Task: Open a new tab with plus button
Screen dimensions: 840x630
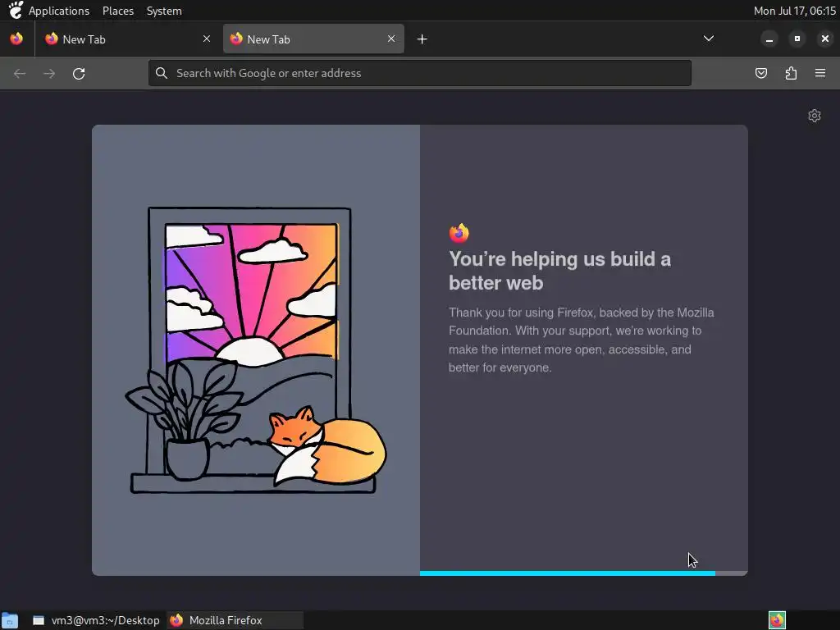Action: [422, 39]
